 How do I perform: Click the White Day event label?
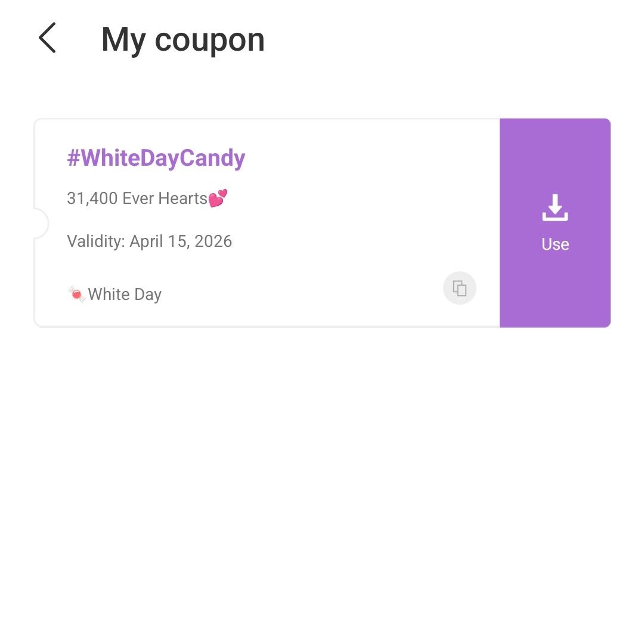(x=125, y=295)
